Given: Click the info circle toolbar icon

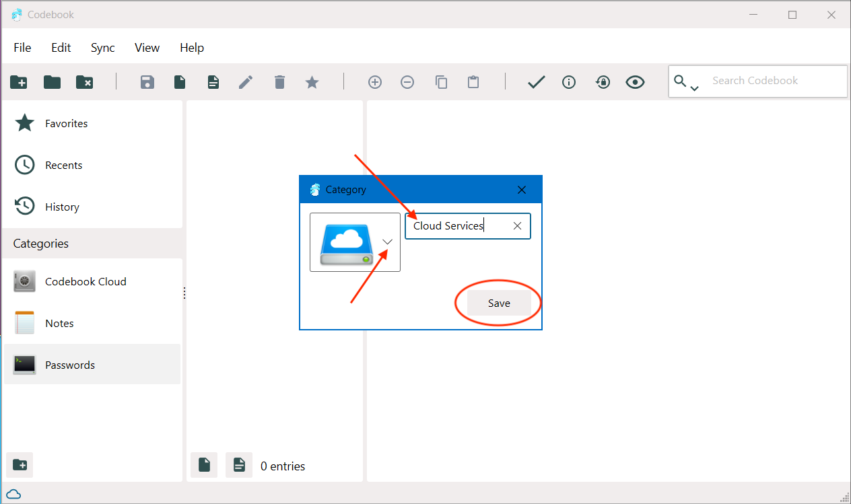Looking at the screenshot, I should coord(569,82).
